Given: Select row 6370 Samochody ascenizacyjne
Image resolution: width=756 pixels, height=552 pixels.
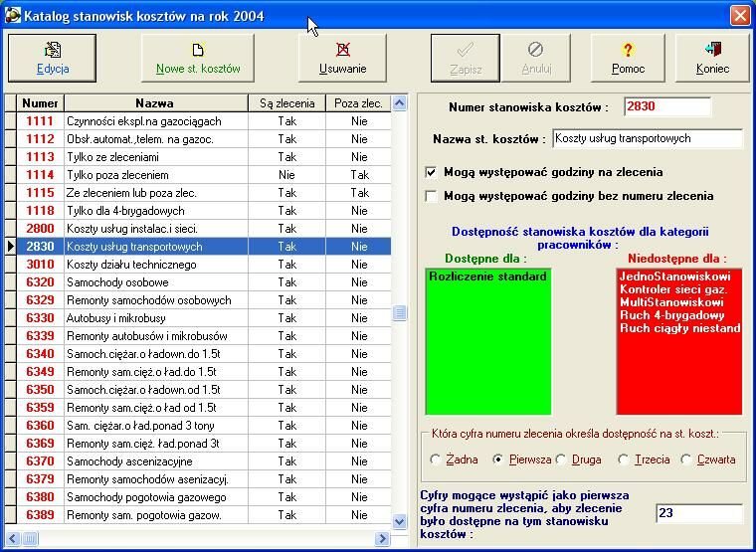Looking at the screenshot, I should coord(204,461).
